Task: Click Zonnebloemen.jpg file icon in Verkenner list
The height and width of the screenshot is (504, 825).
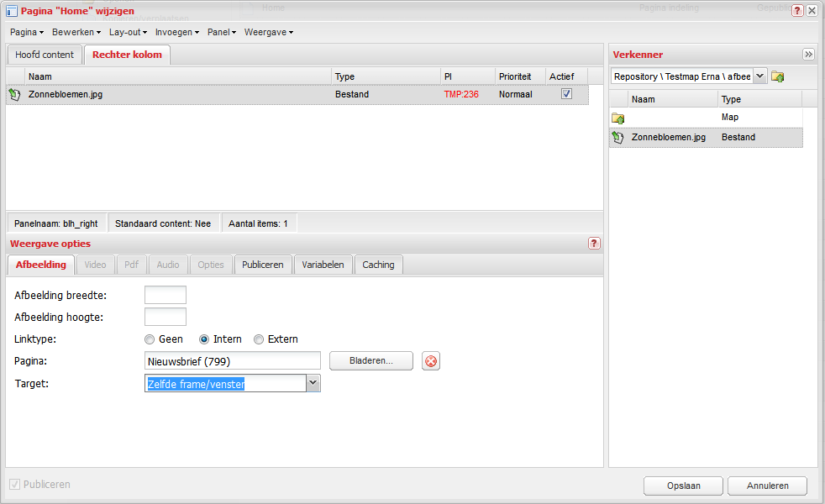Action: (617, 138)
